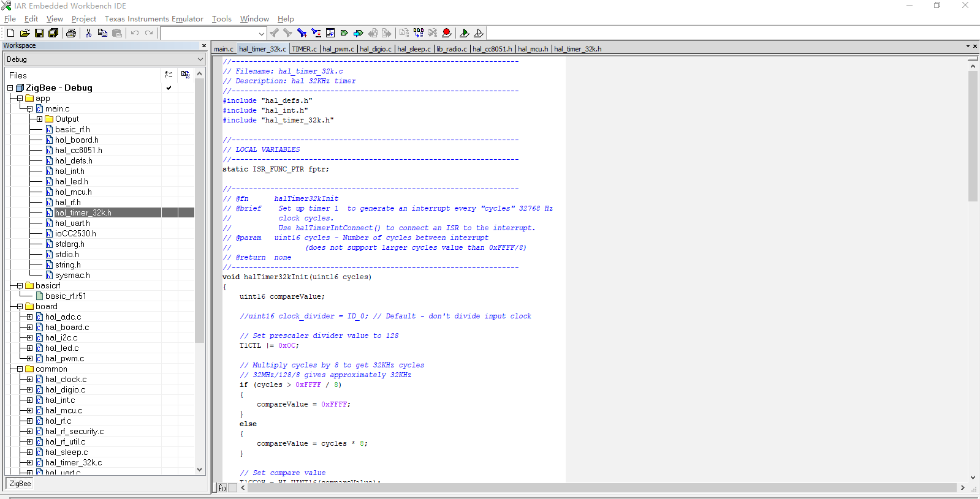Select hal_board.c in the board folder

coord(67,328)
